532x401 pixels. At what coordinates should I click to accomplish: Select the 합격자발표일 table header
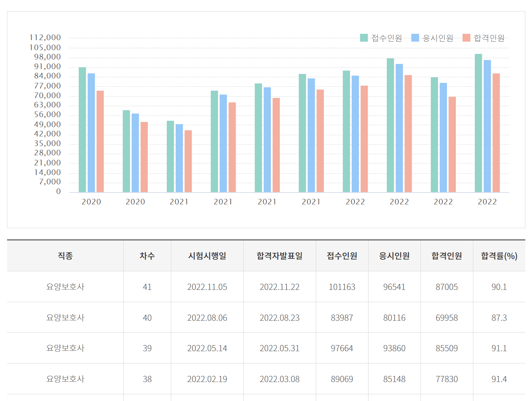pos(279,256)
